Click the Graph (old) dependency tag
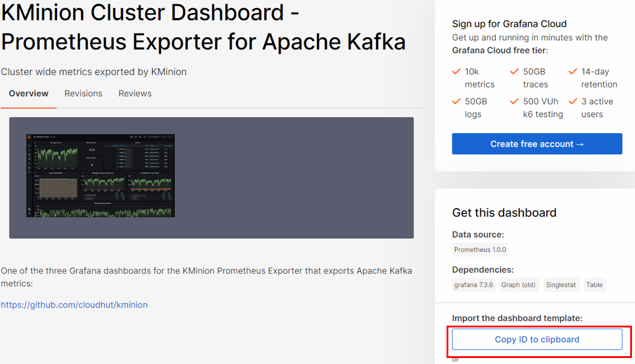The height and width of the screenshot is (364, 635). [519, 285]
